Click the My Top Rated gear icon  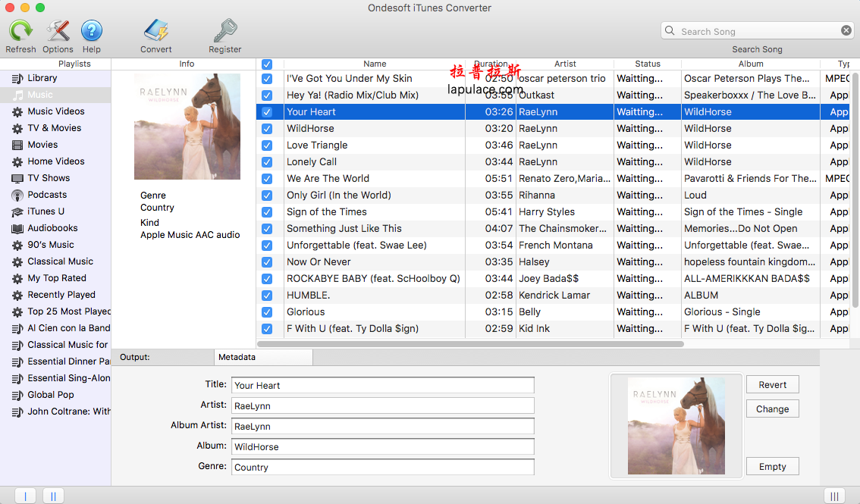tap(17, 278)
